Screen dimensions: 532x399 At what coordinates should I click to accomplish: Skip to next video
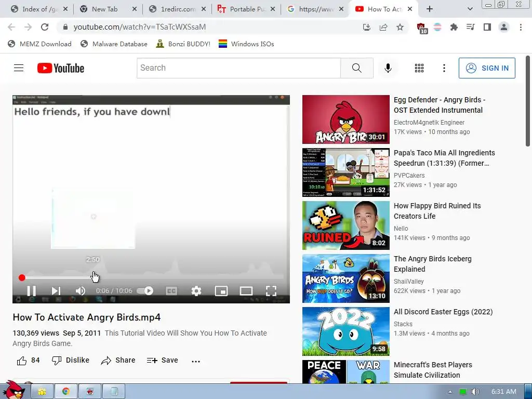(x=56, y=291)
